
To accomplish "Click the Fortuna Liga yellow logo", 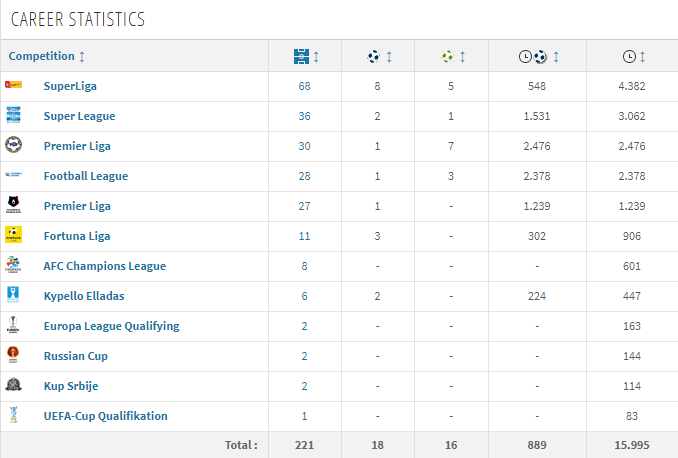I will pos(13,235).
